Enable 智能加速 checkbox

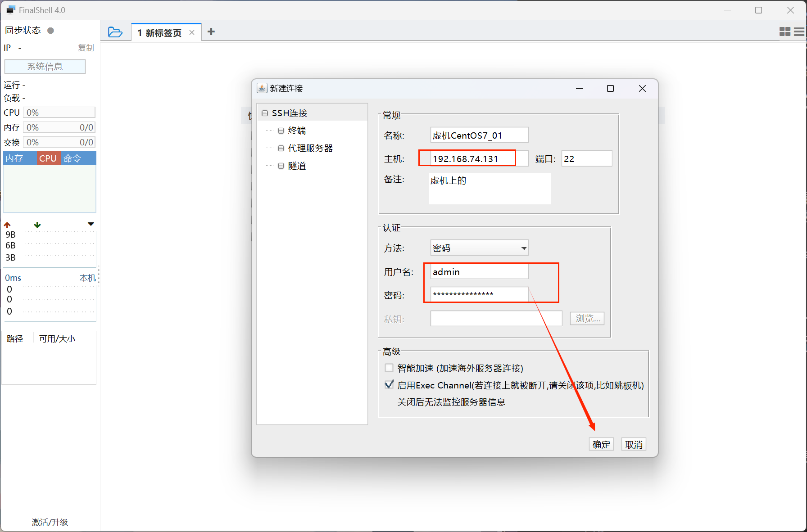tap(389, 368)
